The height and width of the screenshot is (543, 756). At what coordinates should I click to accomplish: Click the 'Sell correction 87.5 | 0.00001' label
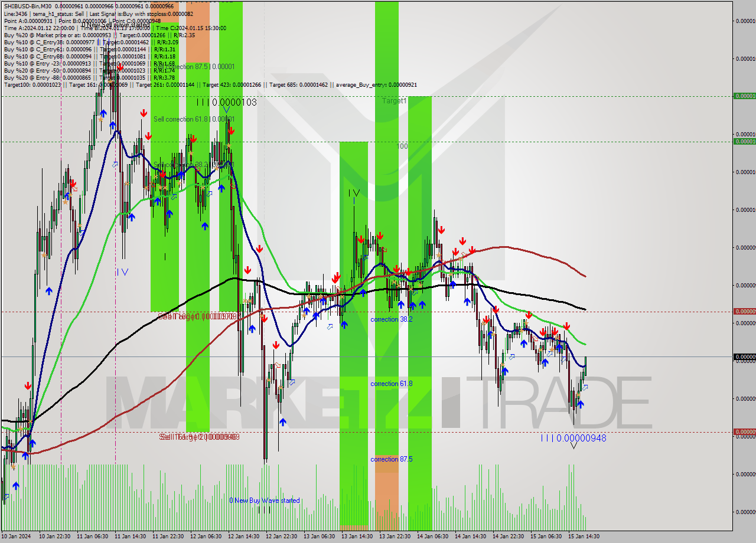pyautogui.click(x=194, y=67)
